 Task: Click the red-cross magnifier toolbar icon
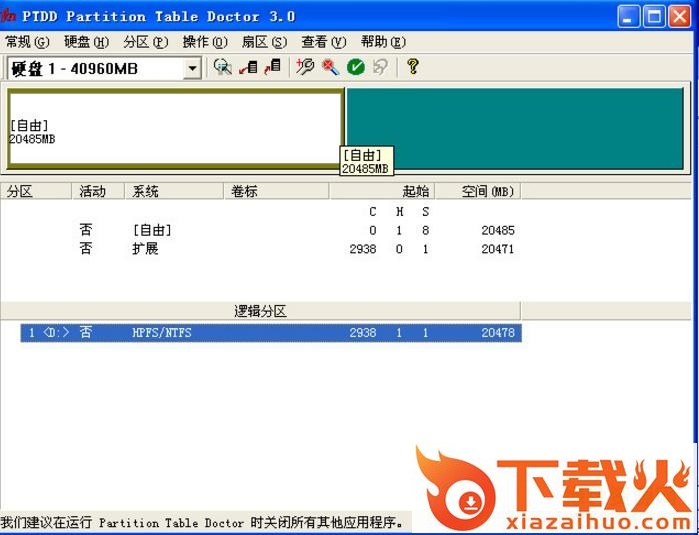(330, 67)
